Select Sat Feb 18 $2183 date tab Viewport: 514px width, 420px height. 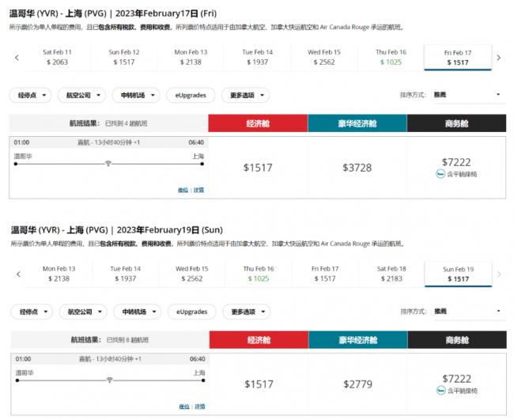tap(391, 274)
